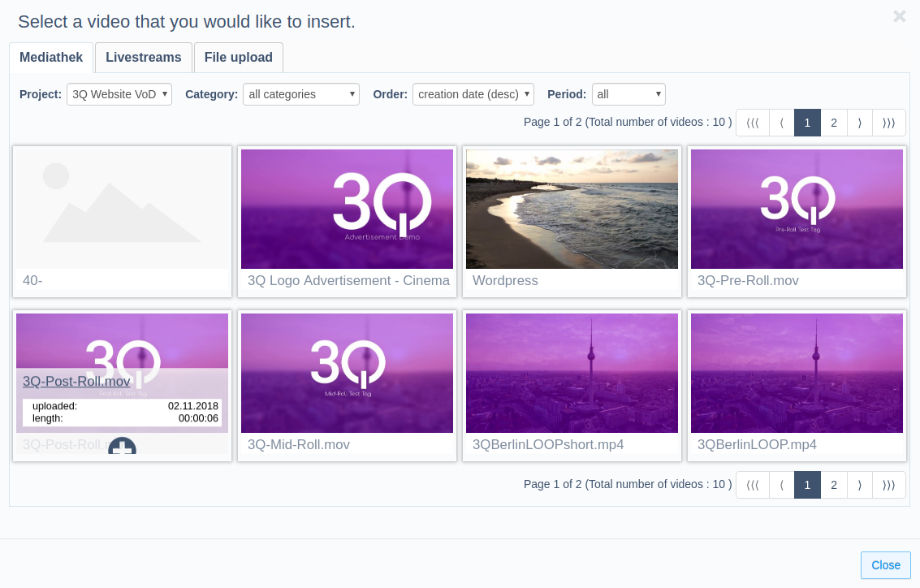Open the 3Q-Post-Roll.mov title link
Viewport: 920px width, 588px height.
coord(76,382)
